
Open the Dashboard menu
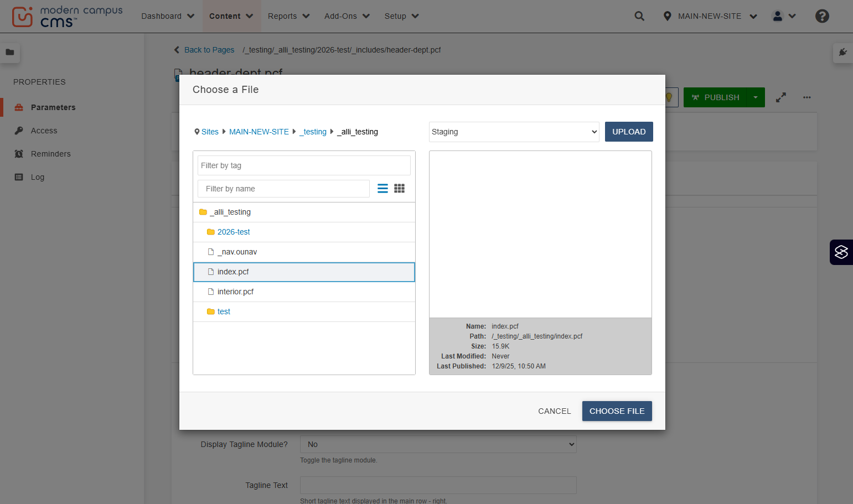click(168, 16)
